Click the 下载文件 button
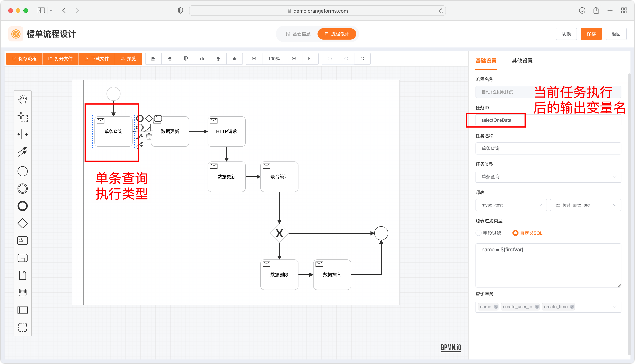635x364 pixels. (97, 59)
